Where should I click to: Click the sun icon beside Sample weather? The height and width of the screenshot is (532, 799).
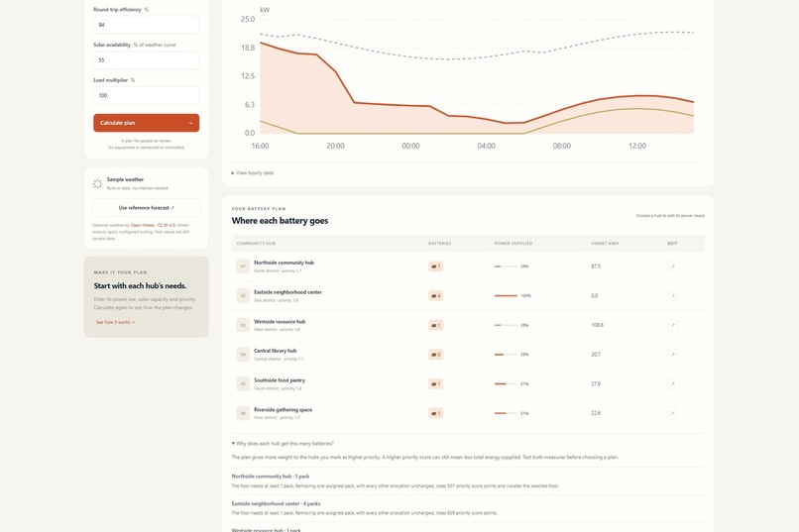97,184
